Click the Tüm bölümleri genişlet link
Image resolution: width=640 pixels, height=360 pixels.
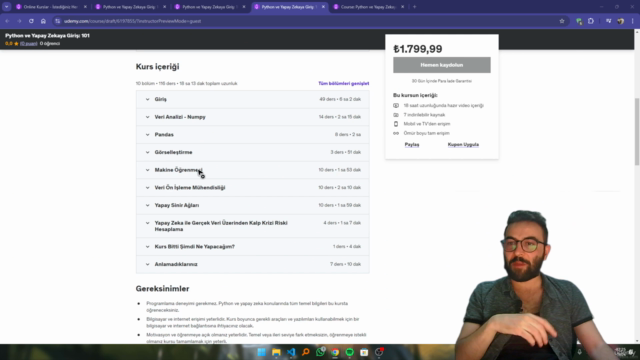[344, 83]
